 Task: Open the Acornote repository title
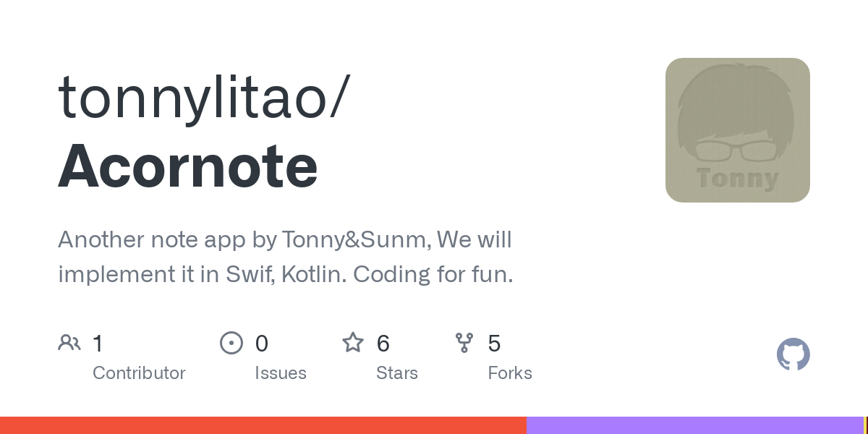(x=188, y=167)
